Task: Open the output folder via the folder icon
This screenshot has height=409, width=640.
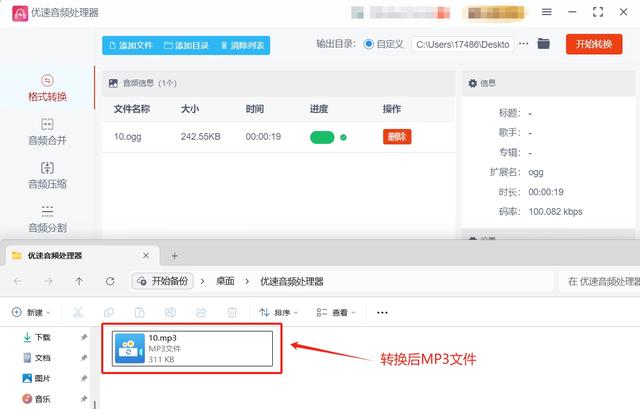Action: (543, 43)
